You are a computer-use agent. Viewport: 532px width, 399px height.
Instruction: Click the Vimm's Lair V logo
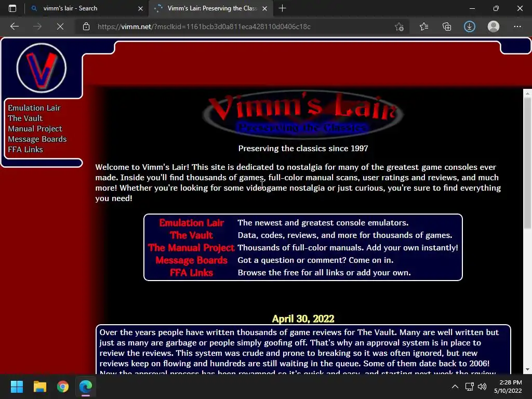click(x=42, y=68)
